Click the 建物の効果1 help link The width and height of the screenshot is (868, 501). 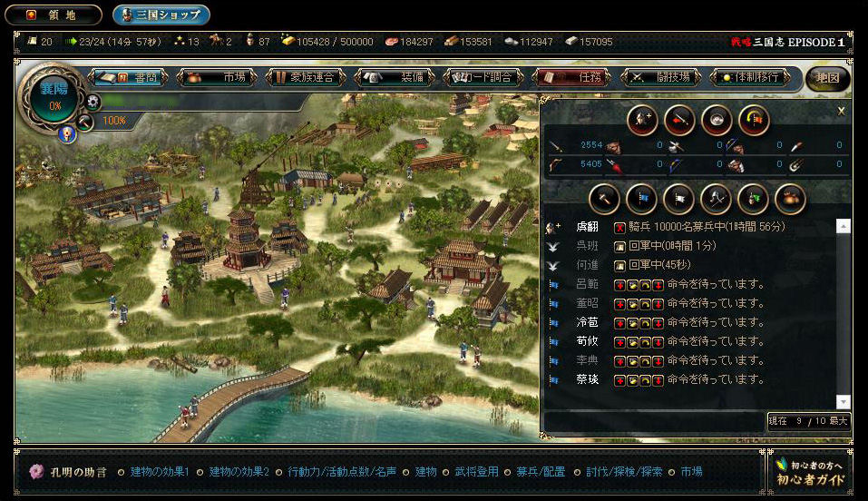pyautogui.click(x=160, y=472)
